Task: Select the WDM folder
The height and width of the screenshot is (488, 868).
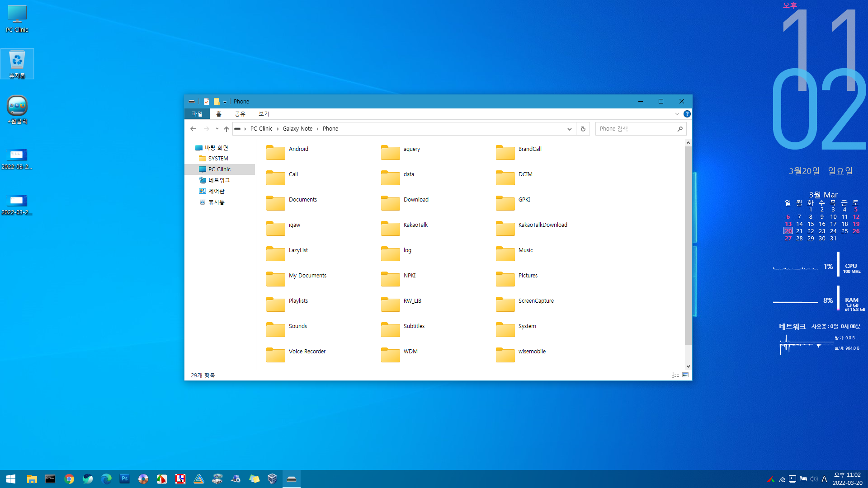Action: point(400,355)
